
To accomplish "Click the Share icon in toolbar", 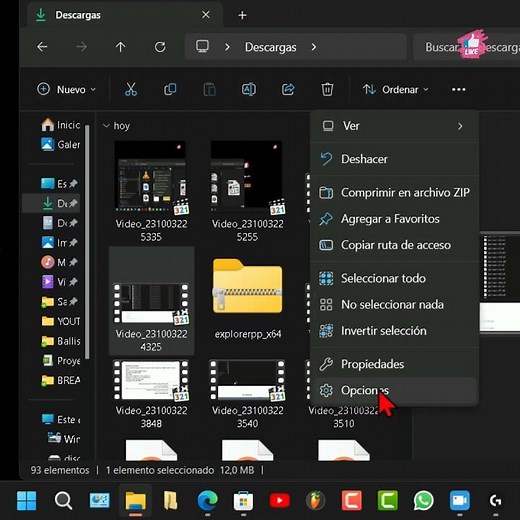I will pyautogui.click(x=288, y=89).
